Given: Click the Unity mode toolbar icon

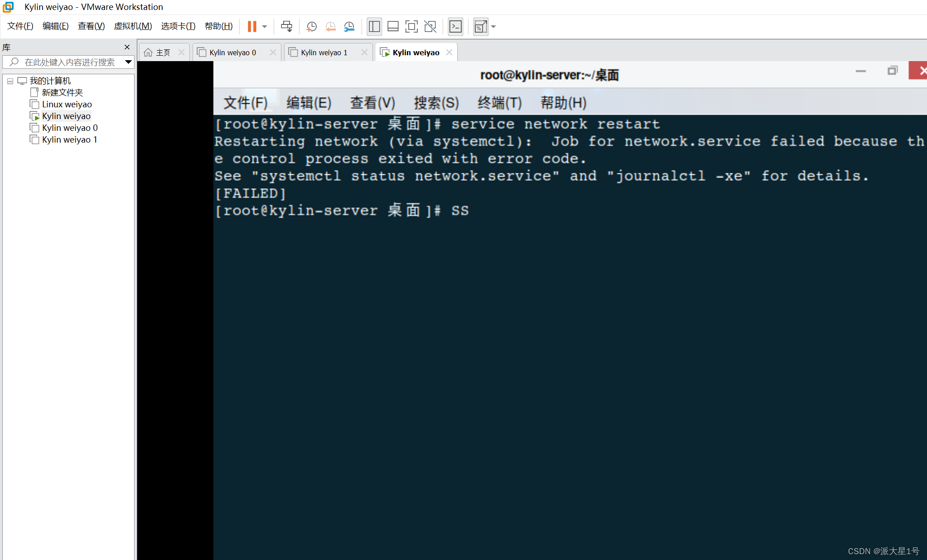Looking at the screenshot, I should tap(430, 27).
